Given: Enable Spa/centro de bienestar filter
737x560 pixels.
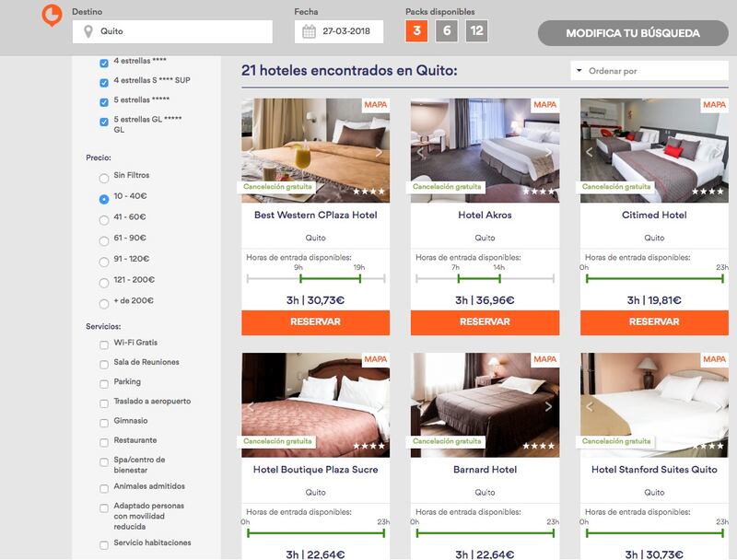Looking at the screenshot, I should click(104, 461).
